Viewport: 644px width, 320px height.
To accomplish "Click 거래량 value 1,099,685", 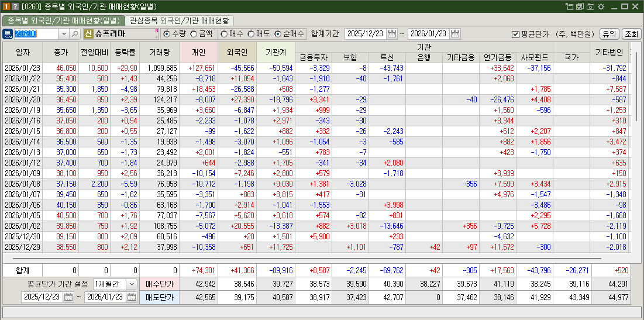I will tap(159, 68).
